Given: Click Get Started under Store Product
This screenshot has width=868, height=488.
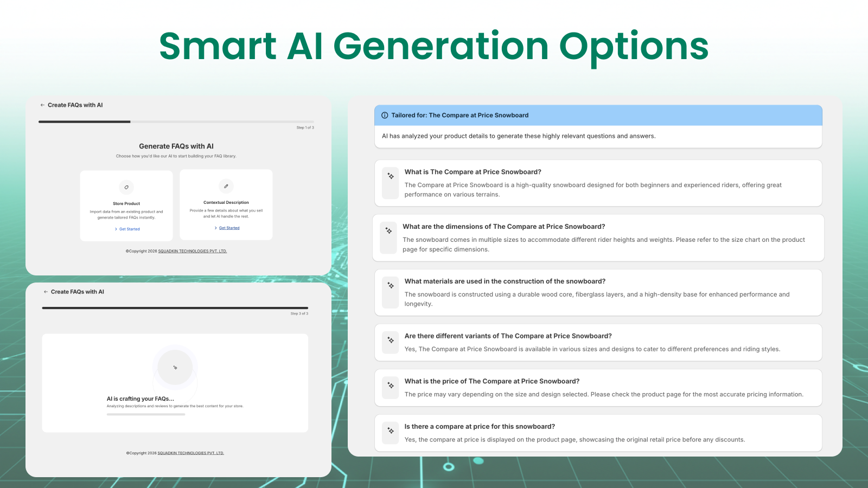Looking at the screenshot, I should pyautogui.click(x=129, y=229).
